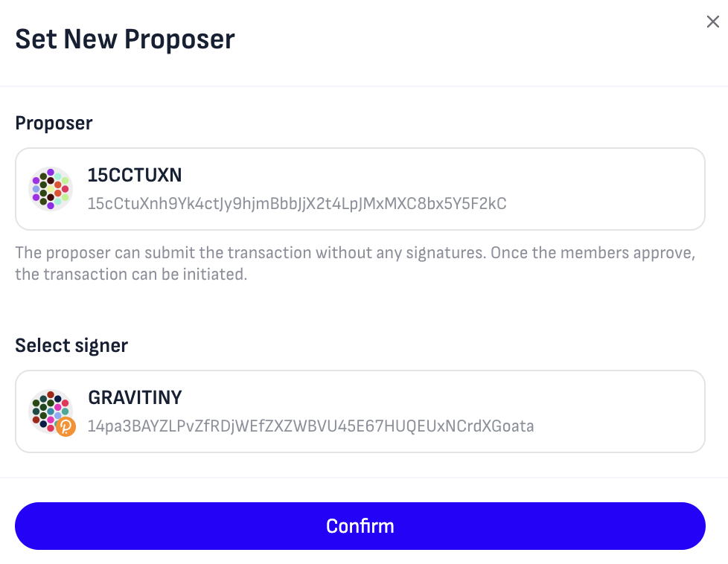728x564 pixels.
Task: Click empty space right of GRAVITINY address
Action: (618, 426)
